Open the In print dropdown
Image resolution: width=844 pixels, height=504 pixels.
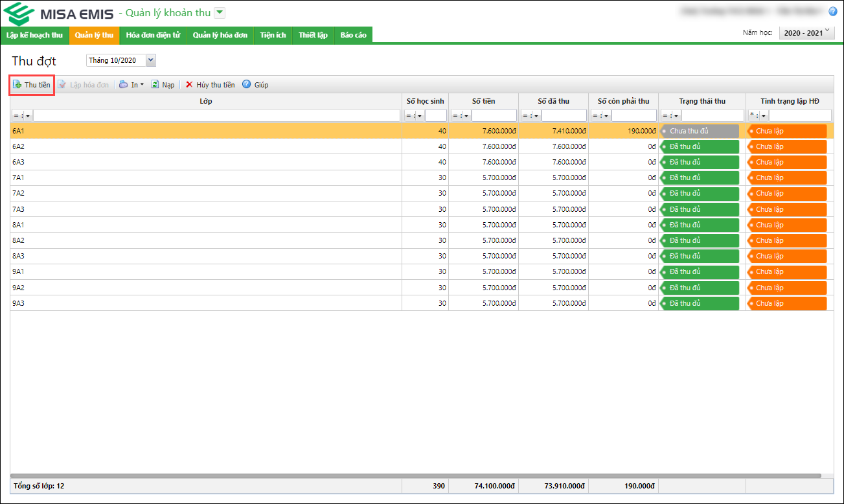[131, 85]
